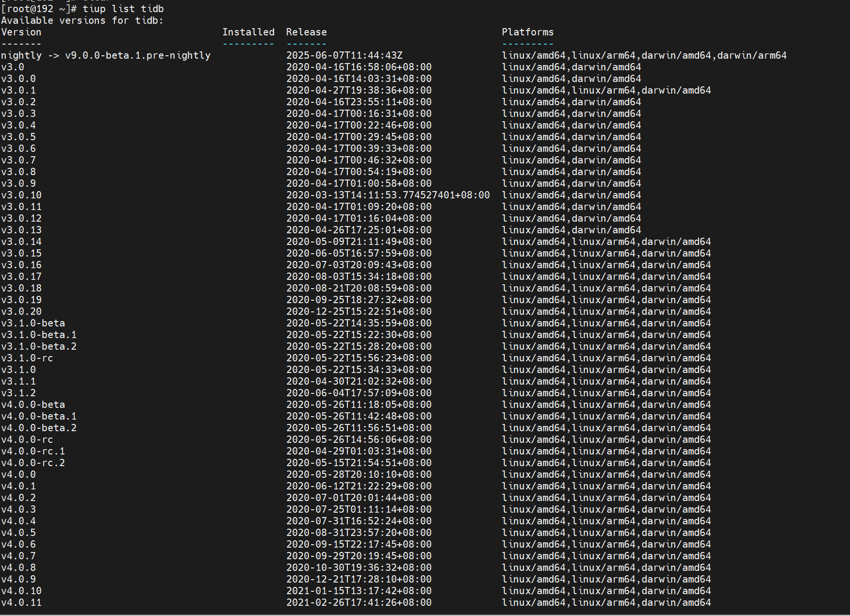850x616 pixels.
Task: Click the 'Release' column header
Action: click(x=307, y=32)
